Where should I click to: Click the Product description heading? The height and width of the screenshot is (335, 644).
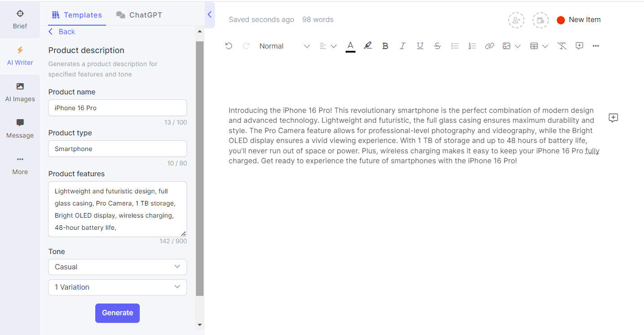[86, 50]
